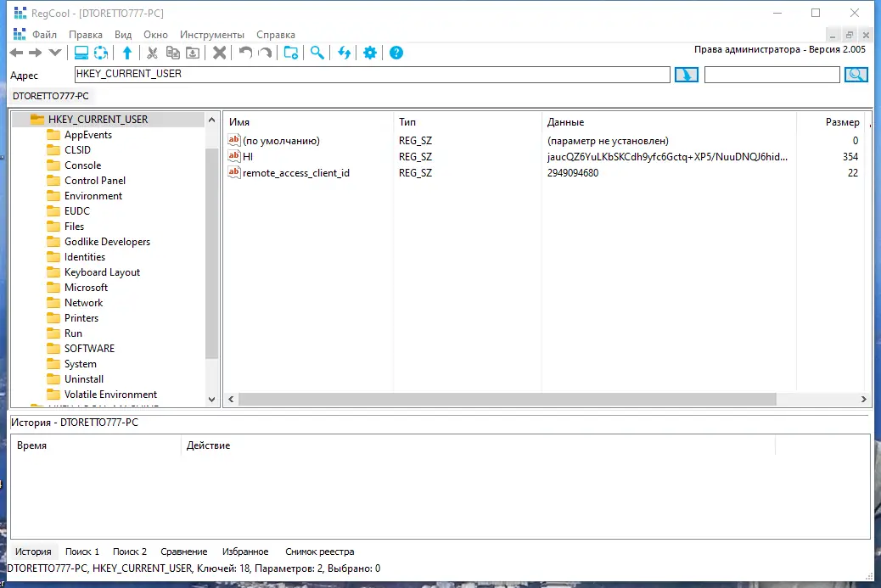Screen dimensions: 881x588
Task: Select the Environment key
Action: click(93, 195)
